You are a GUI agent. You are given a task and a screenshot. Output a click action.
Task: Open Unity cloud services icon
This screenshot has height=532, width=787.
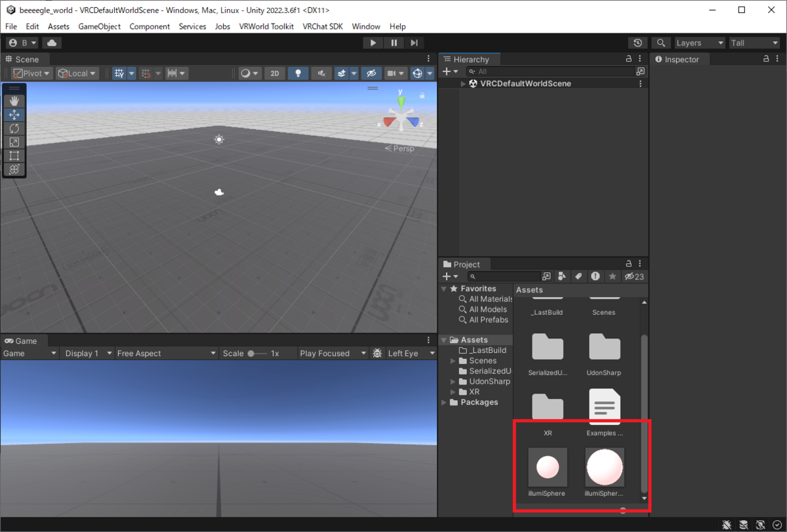52,43
